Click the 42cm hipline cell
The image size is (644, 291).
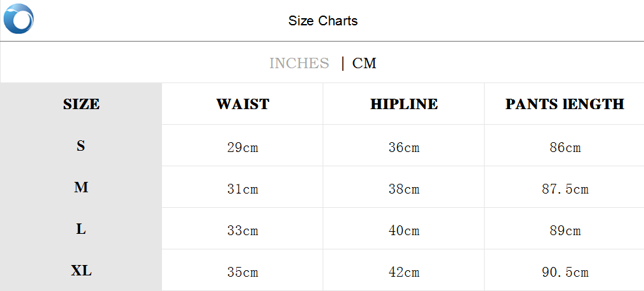404,272
